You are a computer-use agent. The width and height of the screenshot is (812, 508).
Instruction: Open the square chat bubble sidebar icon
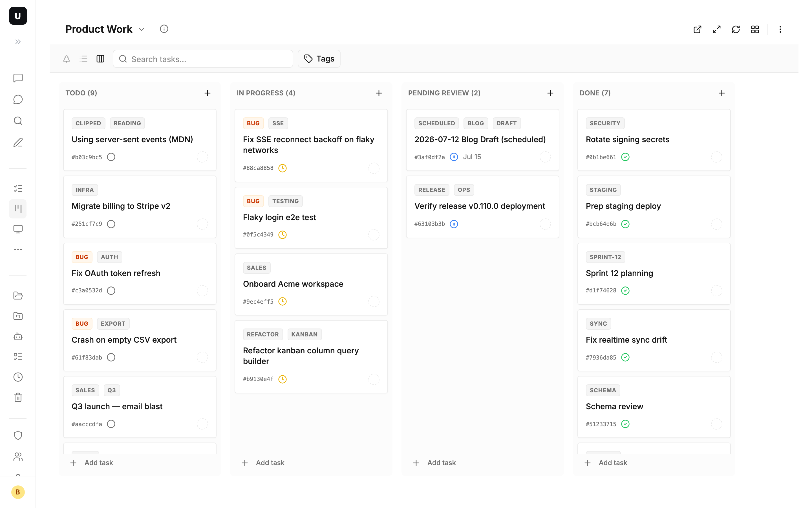tap(18, 78)
